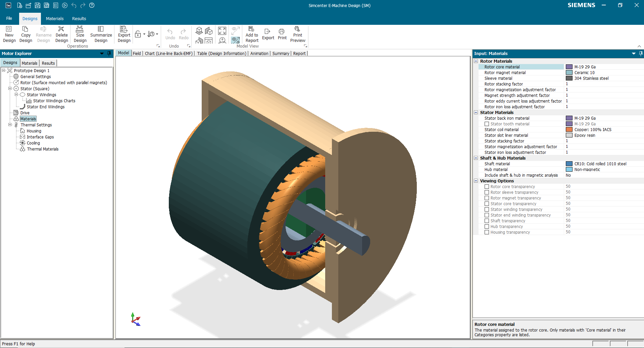Click the zoom magnifier view icon
The width and height of the screenshot is (644, 348).
[x=222, y=41]
